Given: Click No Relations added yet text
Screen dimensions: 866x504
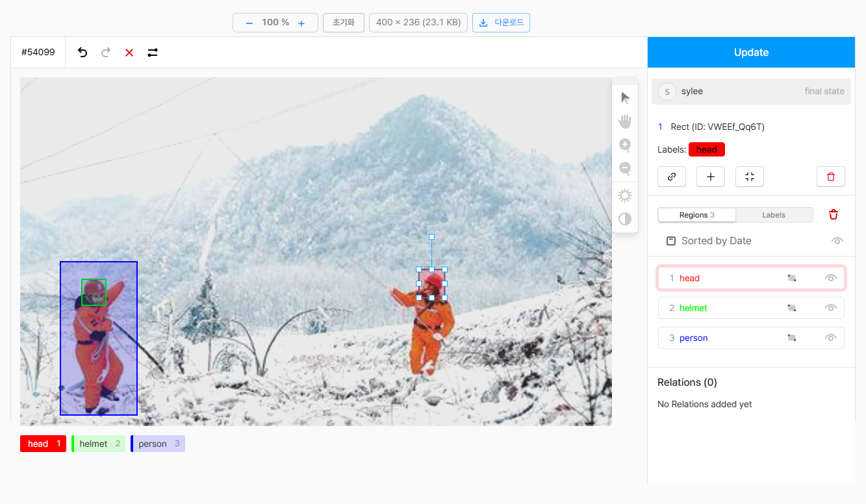Looking at the screenshot, I should point(705,404).
